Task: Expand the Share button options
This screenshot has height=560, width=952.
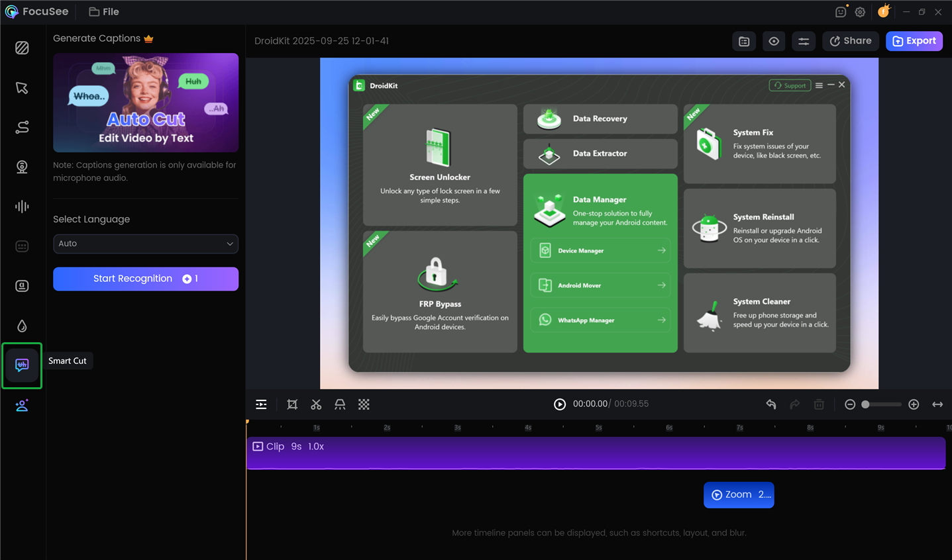Action: (x=851, y=41)
